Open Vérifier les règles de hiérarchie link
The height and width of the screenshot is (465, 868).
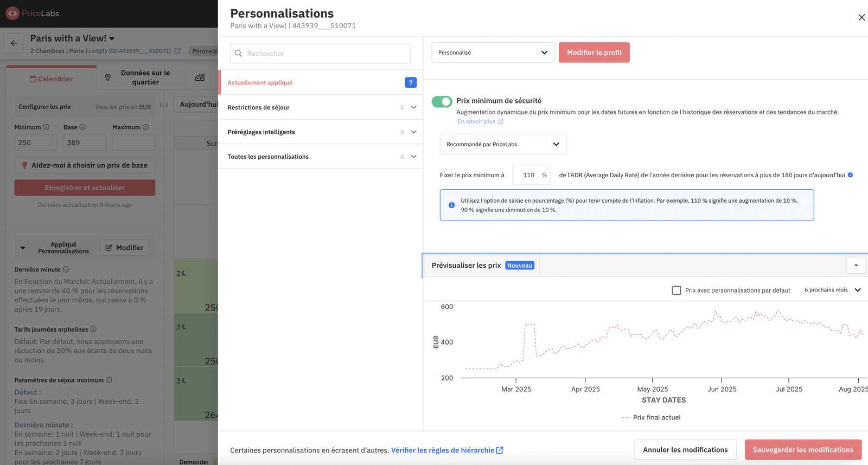pyautogui.click(x=447, y=450)
